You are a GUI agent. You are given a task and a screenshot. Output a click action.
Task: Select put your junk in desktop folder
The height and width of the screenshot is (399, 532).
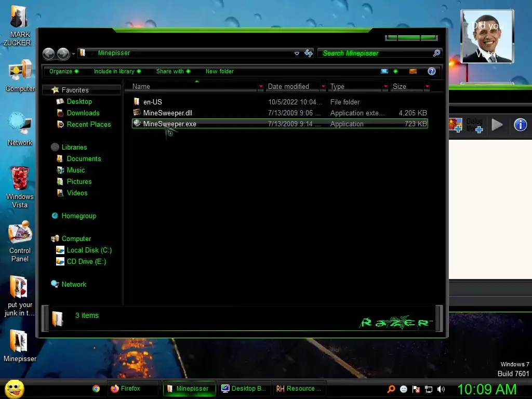point(19,296)
